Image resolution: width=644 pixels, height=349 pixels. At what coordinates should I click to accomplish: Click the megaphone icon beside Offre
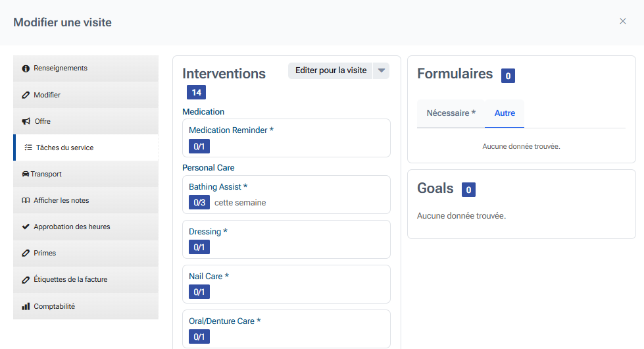tap(26, 121)
